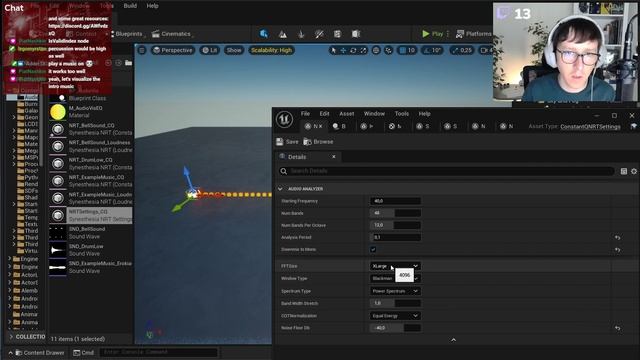The height and width of the screenshot is (360, 640).
Task: Select NRT_DrumLow_CQ asset
Action: (x=91, y=164)
